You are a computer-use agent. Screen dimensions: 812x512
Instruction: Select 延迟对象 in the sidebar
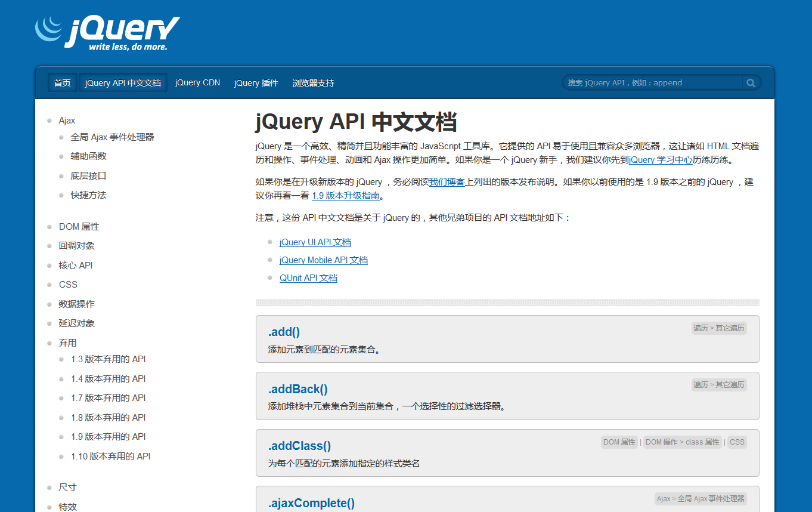pos(76,323)
